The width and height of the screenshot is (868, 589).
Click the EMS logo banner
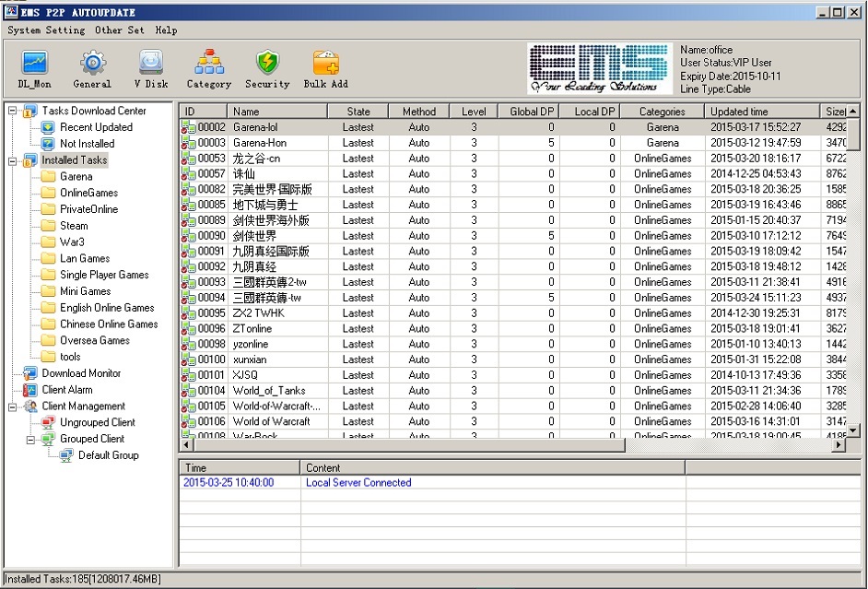click(x=600, y=68)
